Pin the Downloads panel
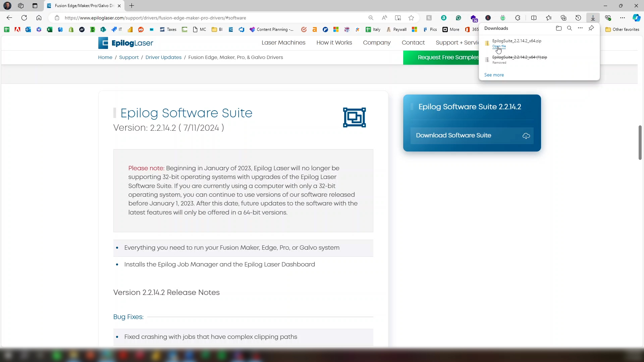This screenshot has width=644, height=362. 591,28
